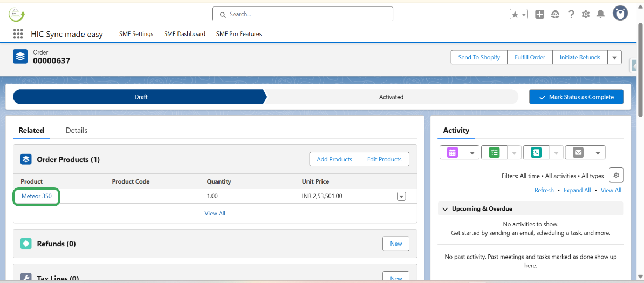Viewport: 644px width, 283px height.
Task: Click the Send To Shopify button
Action: point(479,57)
